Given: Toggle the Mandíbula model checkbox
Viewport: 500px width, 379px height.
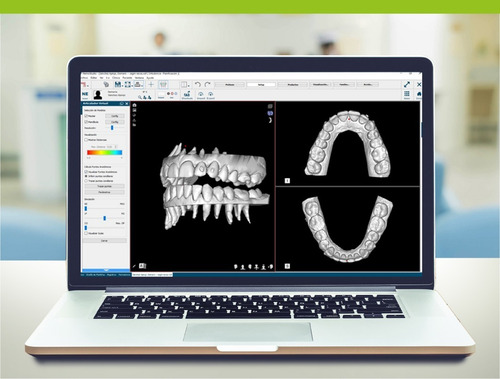Looking at the screenshot, I should click(x=86, y=122).
